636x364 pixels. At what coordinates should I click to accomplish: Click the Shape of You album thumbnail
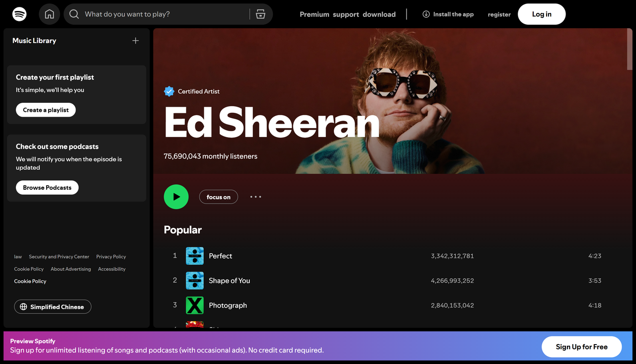[x=194, y=280]
